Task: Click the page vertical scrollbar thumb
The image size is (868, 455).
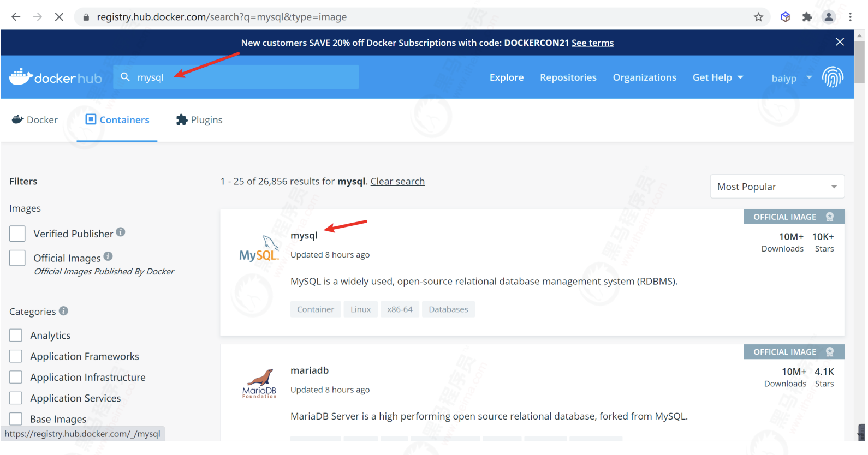Action: click(x=859, y=62)
